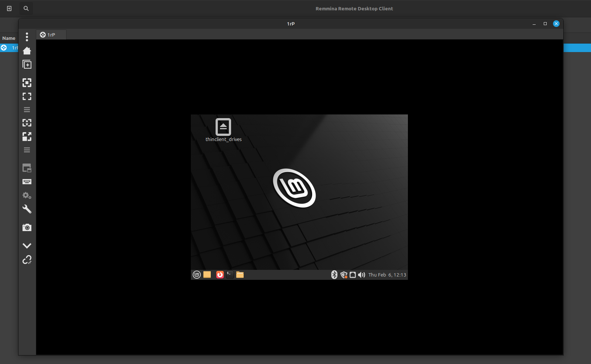
Task: Open the fullscreen options menu below fullscreen icon
Action: pyautogui.click(x=27, y=110)
